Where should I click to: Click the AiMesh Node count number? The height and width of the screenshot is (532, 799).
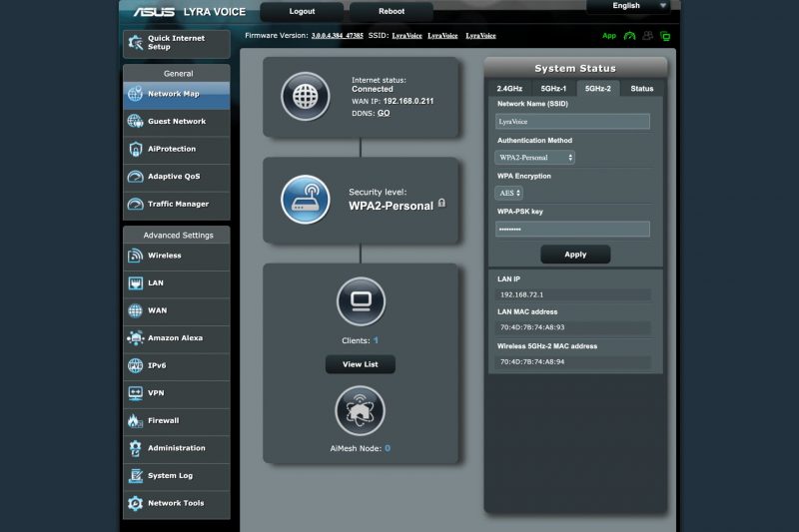click(x=388, y=448)
